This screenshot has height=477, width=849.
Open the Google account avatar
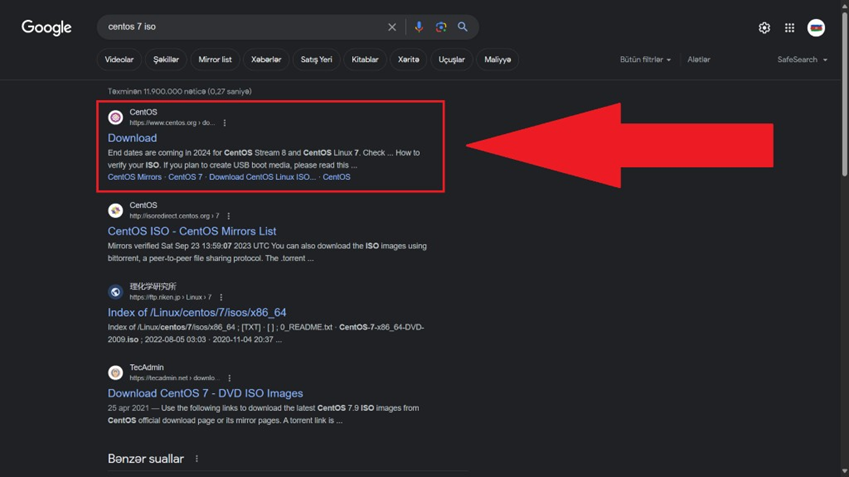tap(816, 28)
